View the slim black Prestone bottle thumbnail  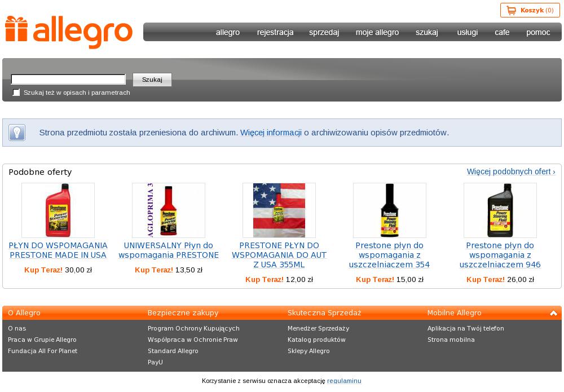tap(390, 210)
